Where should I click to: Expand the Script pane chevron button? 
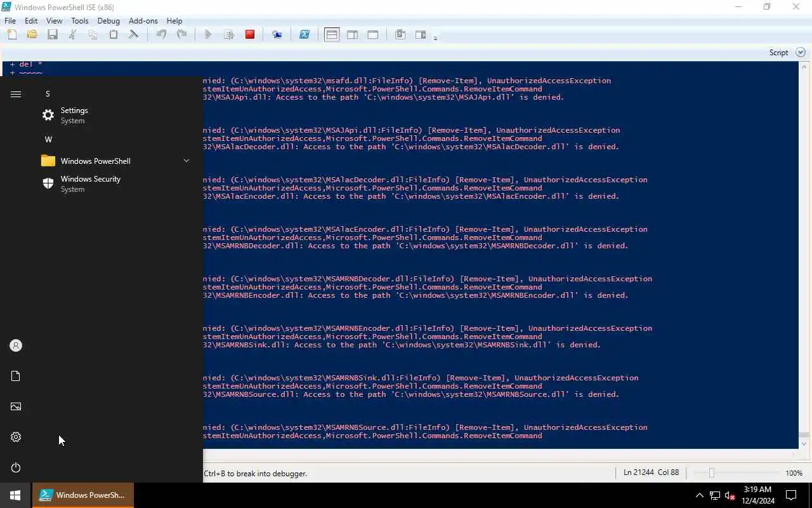click(x=800, y=53)
